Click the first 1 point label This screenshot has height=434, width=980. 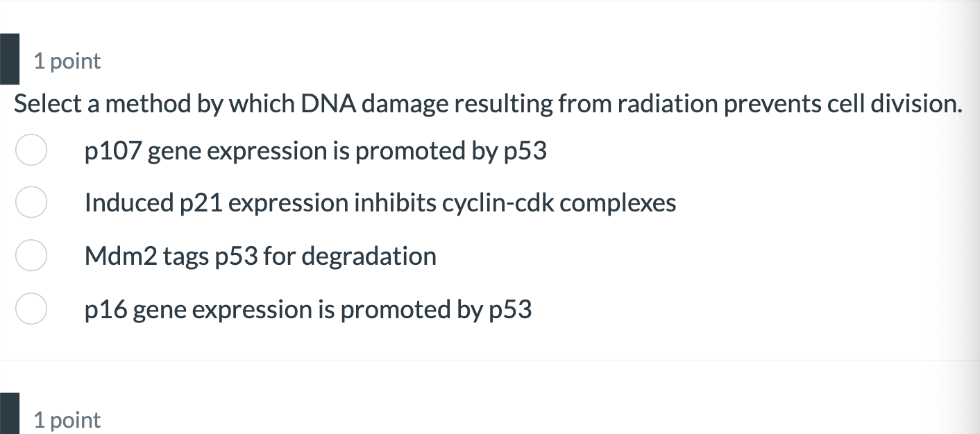(67, 61)
